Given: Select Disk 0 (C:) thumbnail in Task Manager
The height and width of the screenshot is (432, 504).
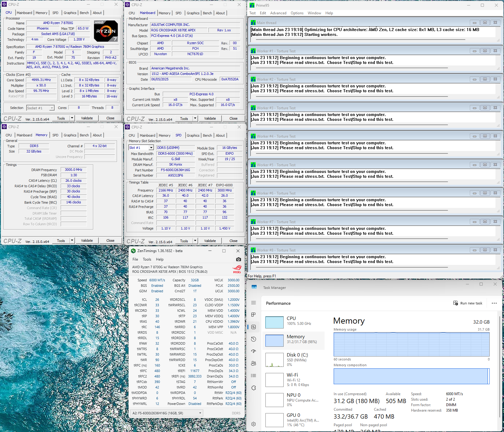Looking at the screenshot, I should [x=275, y=360].
